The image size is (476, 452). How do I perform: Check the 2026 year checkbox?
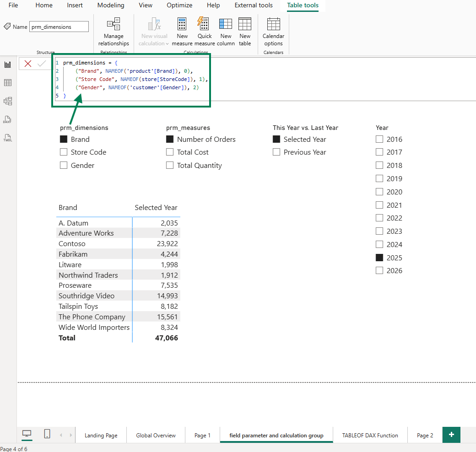coord(379,270)
